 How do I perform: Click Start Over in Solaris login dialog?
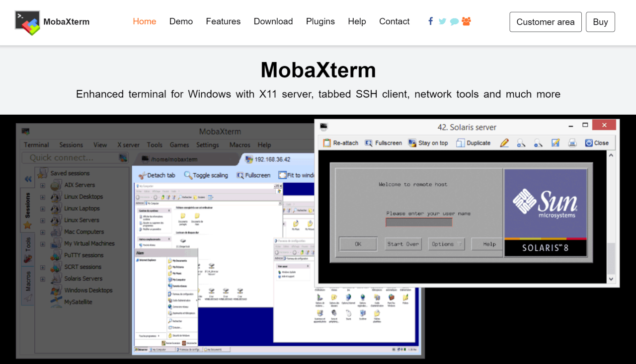click(403, 244)
